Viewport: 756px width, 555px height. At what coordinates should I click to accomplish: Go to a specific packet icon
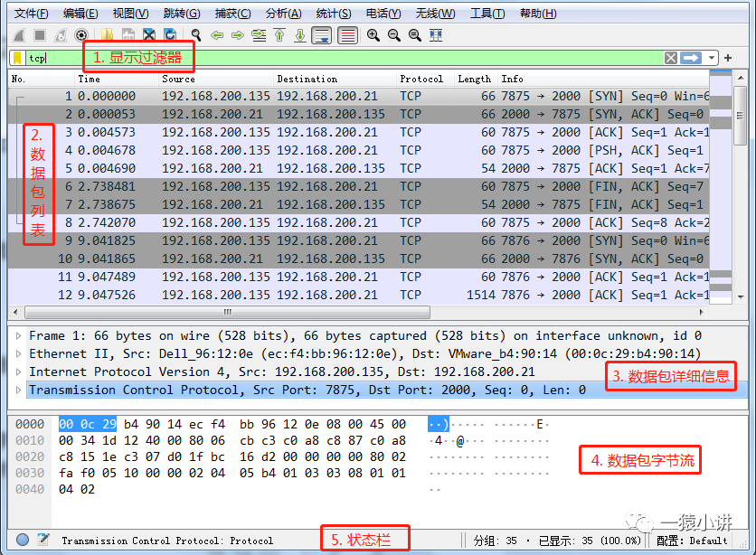pos(259,35)
